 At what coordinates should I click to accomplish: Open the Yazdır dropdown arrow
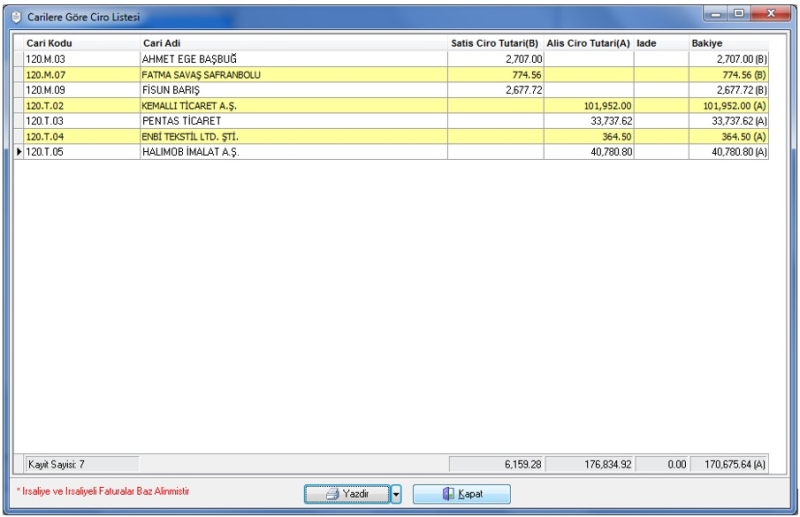pos(396,494)
